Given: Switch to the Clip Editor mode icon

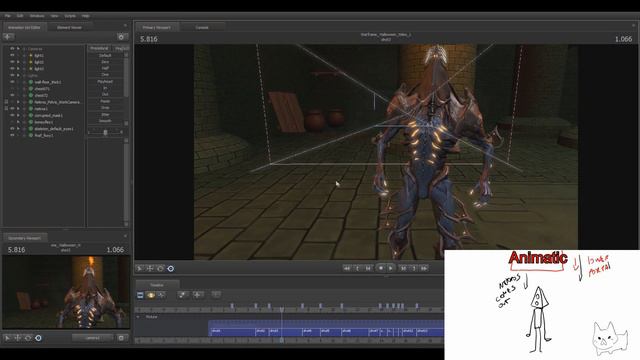Looking at the screenshot, I should [x=140, y=295].
